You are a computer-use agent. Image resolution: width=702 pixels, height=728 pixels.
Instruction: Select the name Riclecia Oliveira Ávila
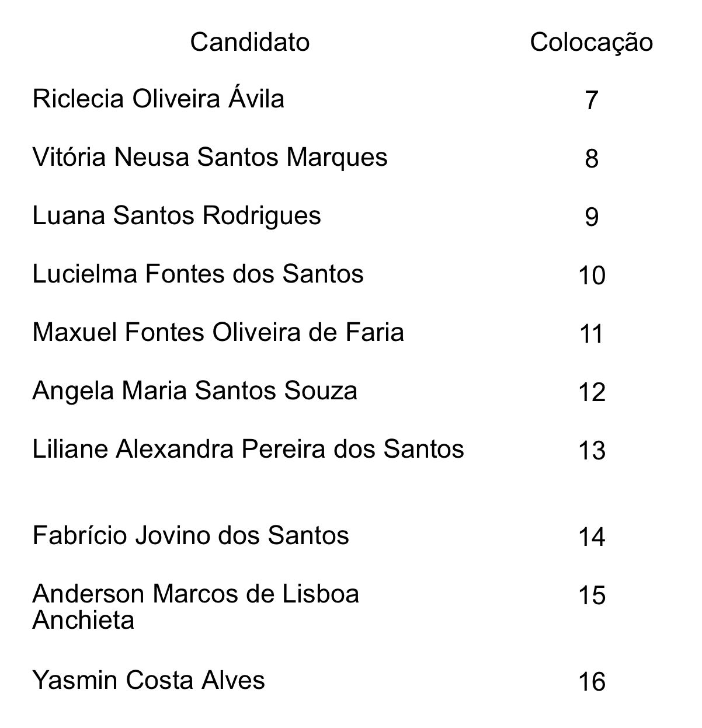(x=158, y=98)
